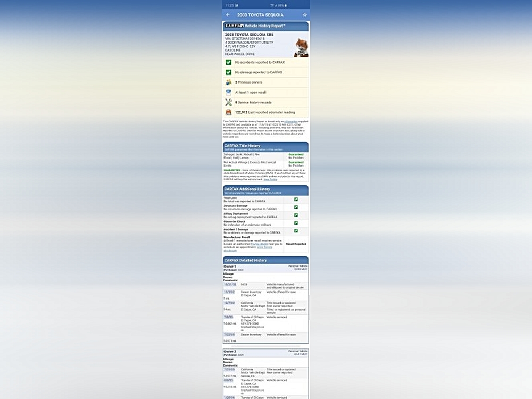The image size is (532, 399).
Task: Click the 2003 TOYOTA SEQUOIA page title
Action: pos(260,15)
